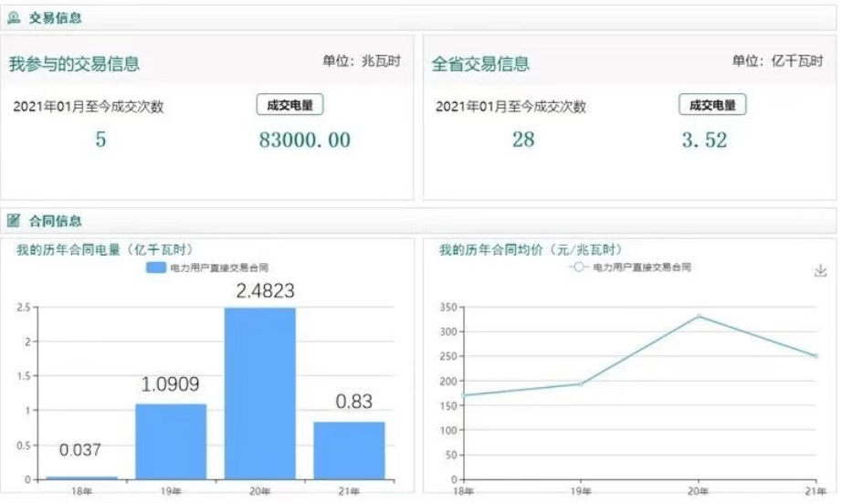This screenshot has width=842, height=504.
Task: Click the 合同信息 section header icon
Action: coord(14,221)
